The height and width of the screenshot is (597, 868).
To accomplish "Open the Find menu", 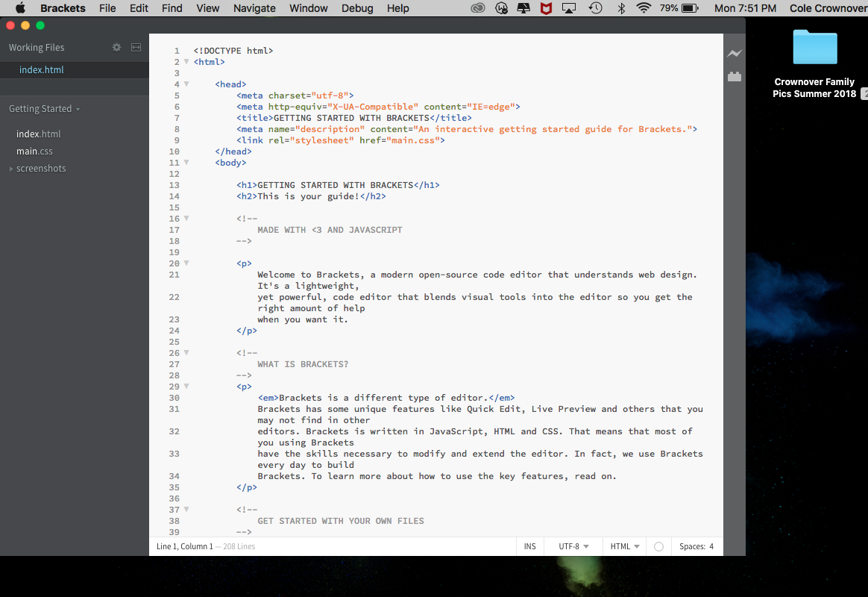I will [x=172, y=8].
